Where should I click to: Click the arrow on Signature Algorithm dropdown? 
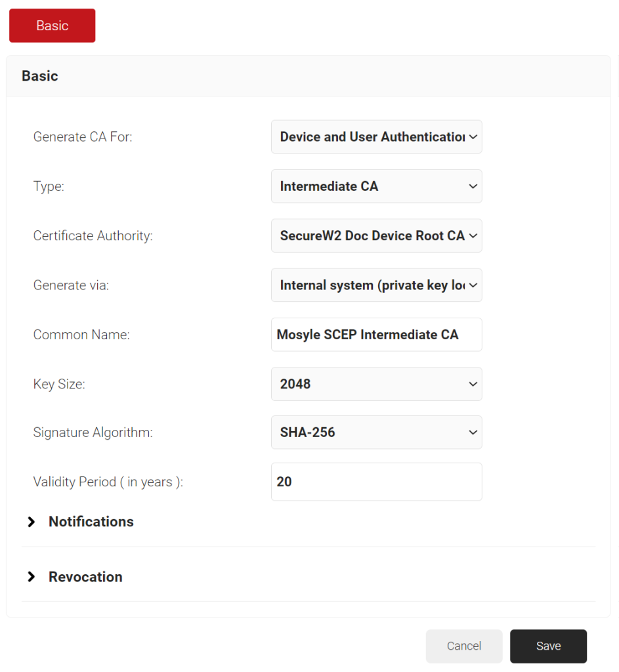click(472, 432)
